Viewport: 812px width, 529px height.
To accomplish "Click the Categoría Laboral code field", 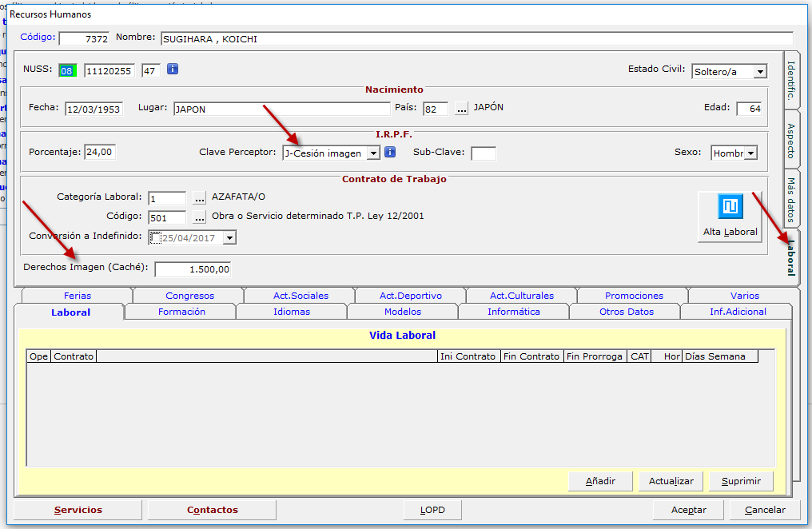I will (x=167, y=198).
